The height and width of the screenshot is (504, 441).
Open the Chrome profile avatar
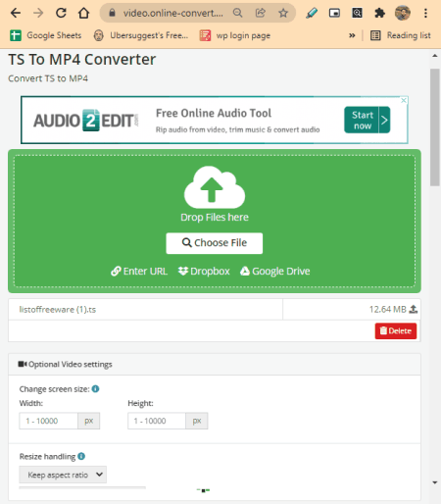tap(403, 13)
